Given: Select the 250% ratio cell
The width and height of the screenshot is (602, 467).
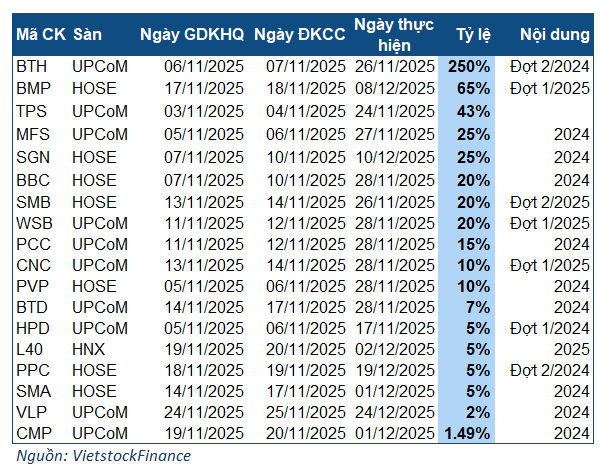Looking at the screenshot, I should pos(469,67).
